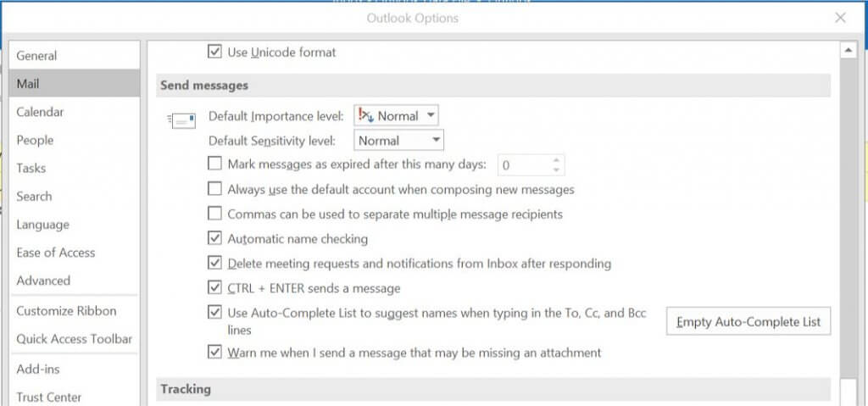Enable commas to separate recipients checkbox
Viewport: 868px width, 406px height.
tap(214, 214)
